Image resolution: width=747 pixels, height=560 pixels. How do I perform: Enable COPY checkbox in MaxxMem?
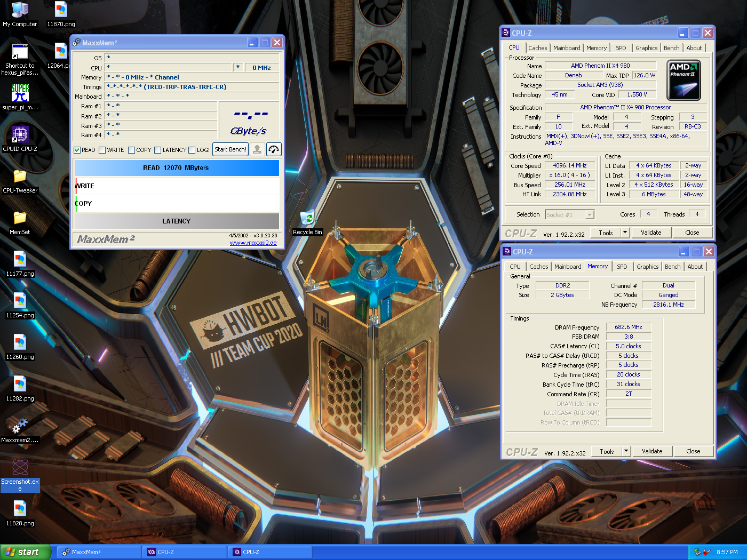click(x=131, y=150)
